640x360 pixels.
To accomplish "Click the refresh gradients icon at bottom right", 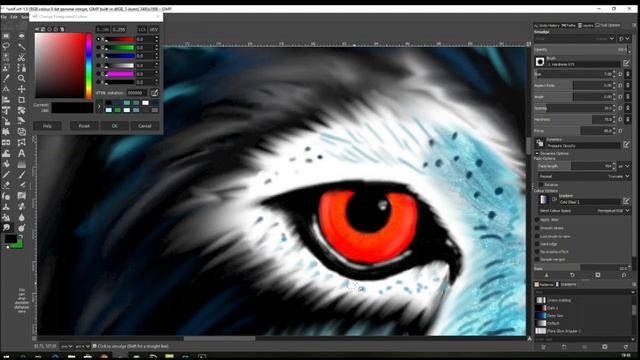I will pyautogui.click(x=625, y=347).
